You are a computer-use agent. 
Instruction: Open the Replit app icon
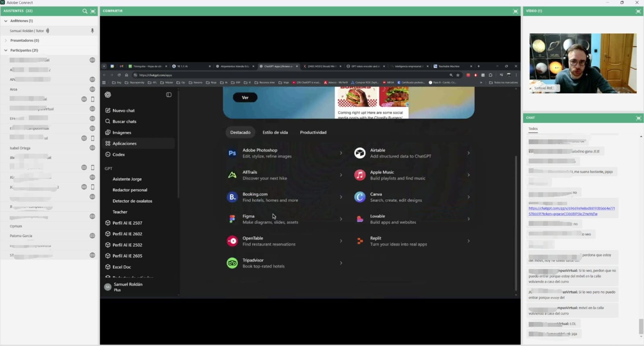(x=360, y=241)
